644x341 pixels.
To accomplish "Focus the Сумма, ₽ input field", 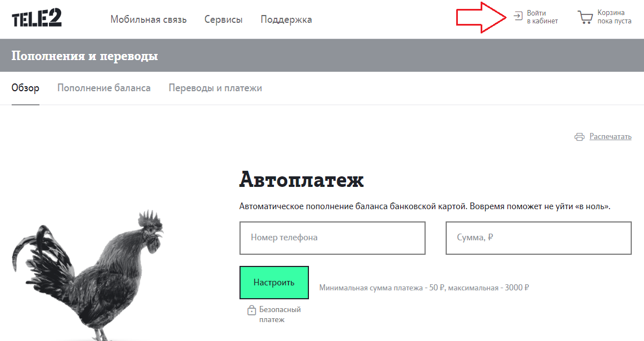I will point(538,238).
